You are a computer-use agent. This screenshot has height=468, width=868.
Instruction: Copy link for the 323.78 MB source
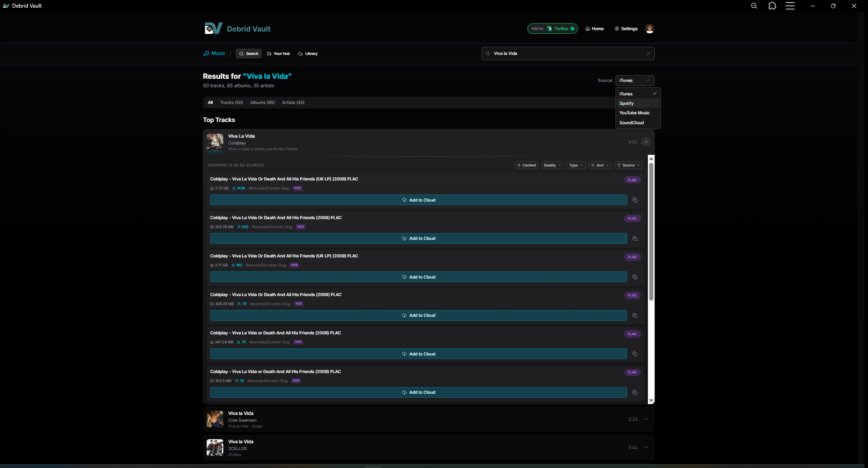[635, 238]
